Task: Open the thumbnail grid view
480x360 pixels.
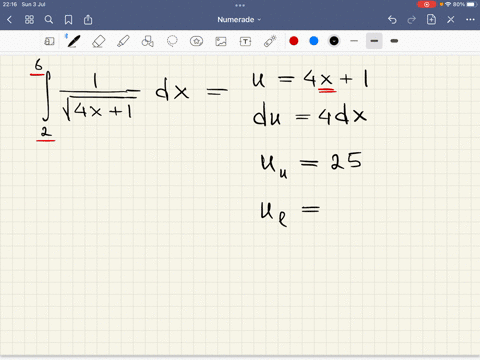Action: pos(29,20)
